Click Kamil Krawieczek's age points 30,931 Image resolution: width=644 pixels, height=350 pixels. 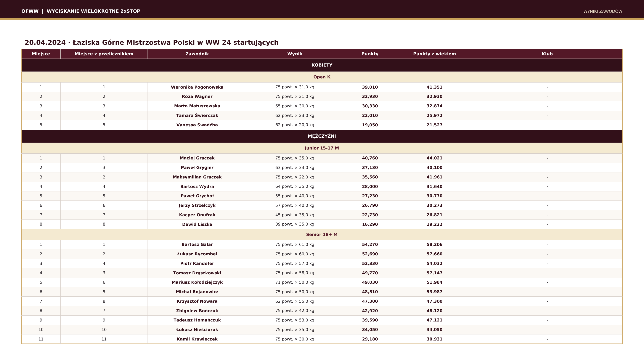click(435, 339)
